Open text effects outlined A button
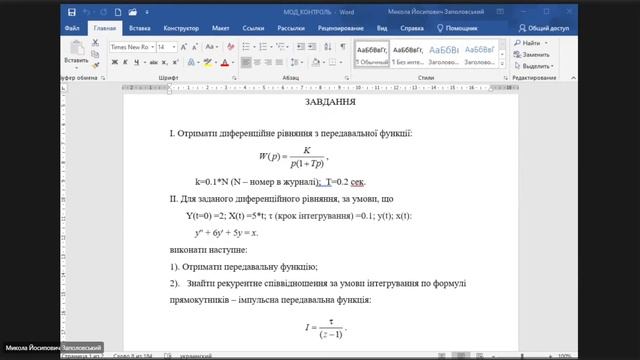Screen dimensions: 640x360 [x=191, y=62]
